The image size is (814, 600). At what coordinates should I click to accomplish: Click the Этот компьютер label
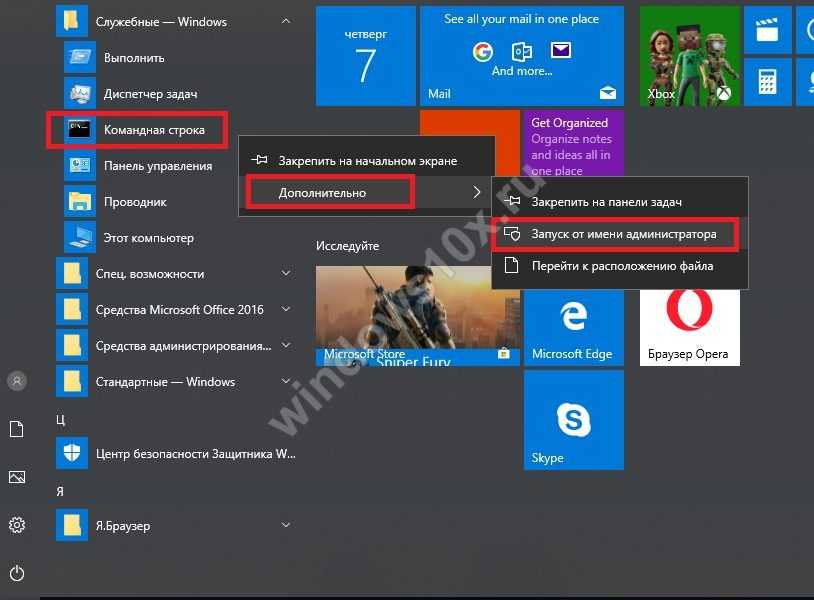(x=148, y=238)
